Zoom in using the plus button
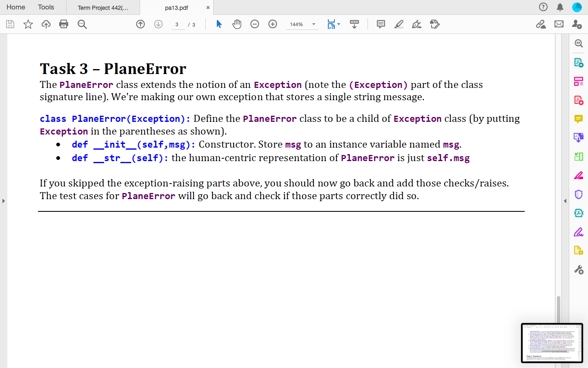Viewport: 588px width, 368px height. point(272,24)
